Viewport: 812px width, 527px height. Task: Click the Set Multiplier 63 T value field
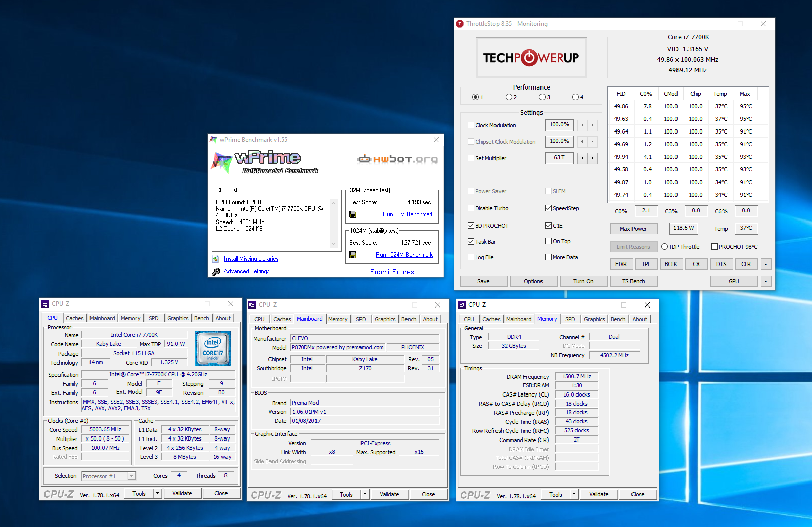pos(559,158)
